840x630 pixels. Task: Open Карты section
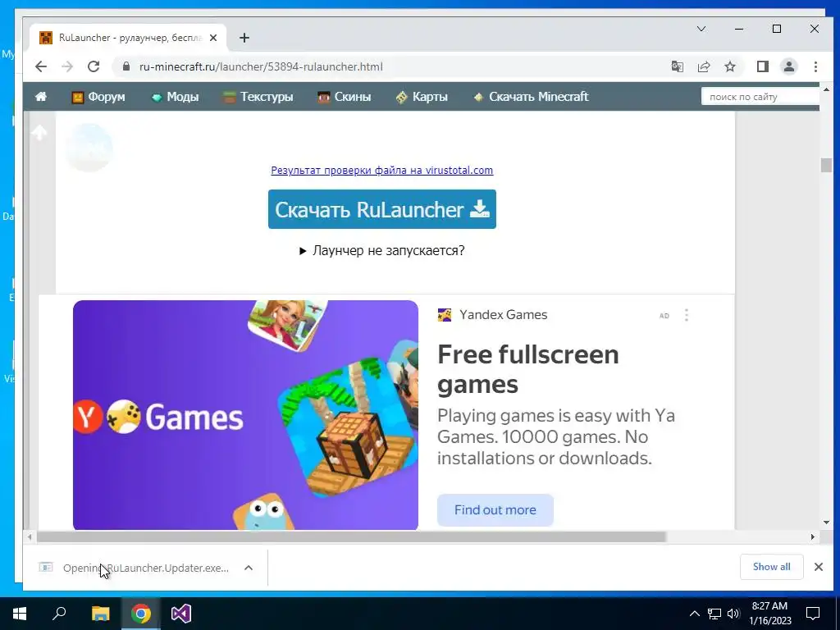tap(422, 97)
